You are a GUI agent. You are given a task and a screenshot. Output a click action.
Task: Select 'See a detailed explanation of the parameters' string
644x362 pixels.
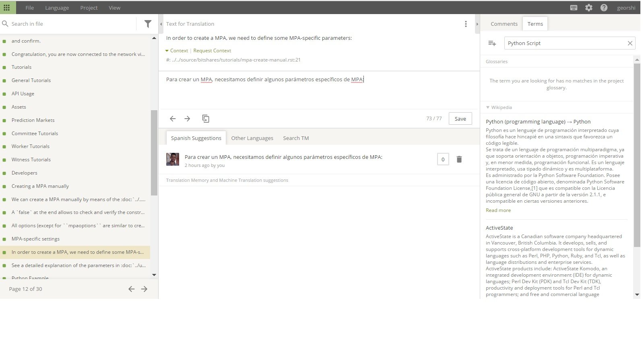[x=78, y=265]
